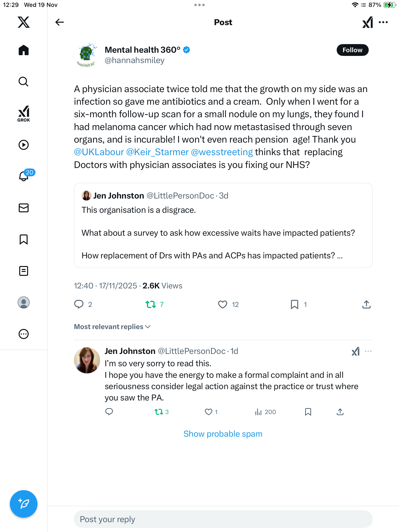This screenshot has width=399, height=532.
Task: Open the search page
Action: click(x=24, y=82)
